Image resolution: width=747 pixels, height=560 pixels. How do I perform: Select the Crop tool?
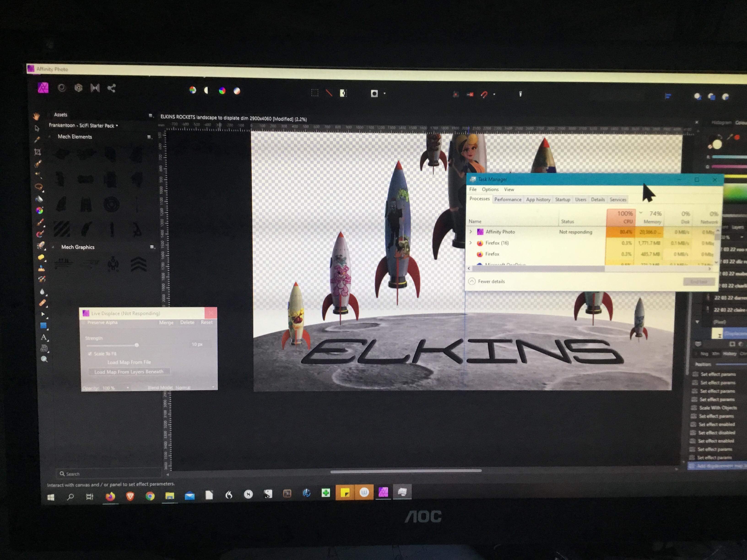38,152
